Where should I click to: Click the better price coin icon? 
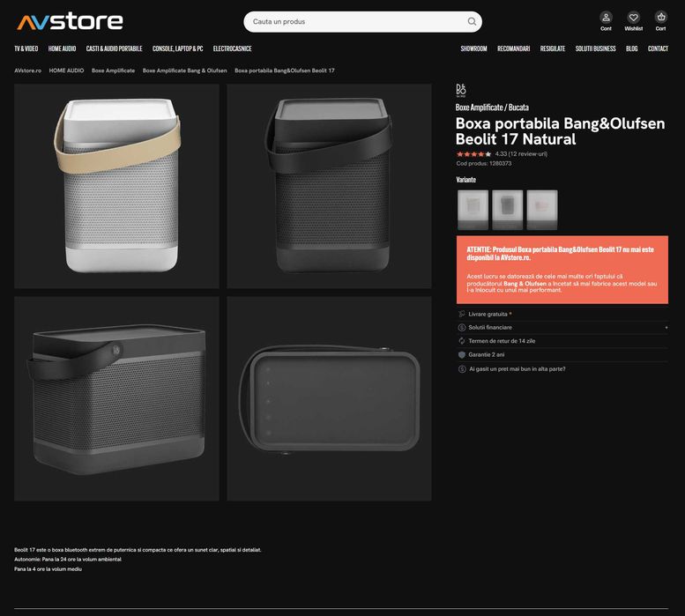point(462,369)
